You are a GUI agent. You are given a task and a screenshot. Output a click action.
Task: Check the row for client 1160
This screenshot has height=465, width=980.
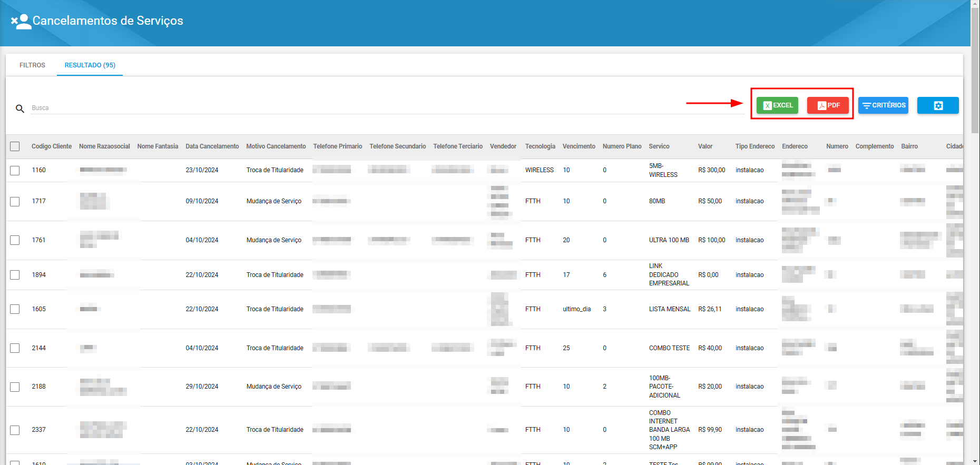[x=15, y=171]
